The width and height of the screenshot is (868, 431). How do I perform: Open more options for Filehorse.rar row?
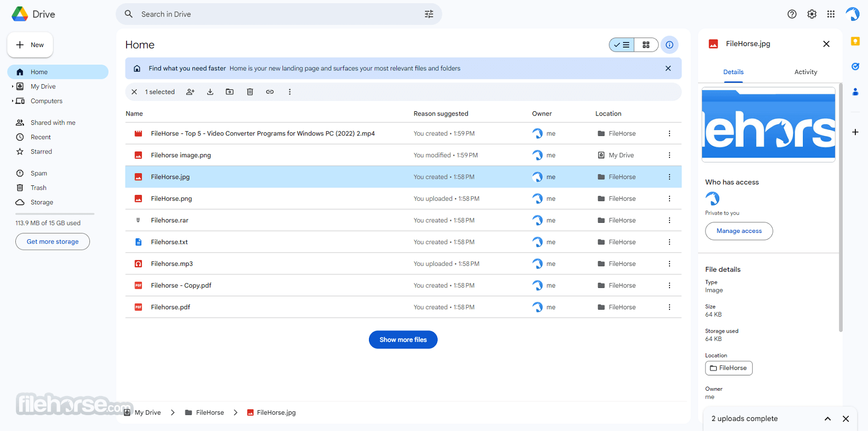point(670,220)
